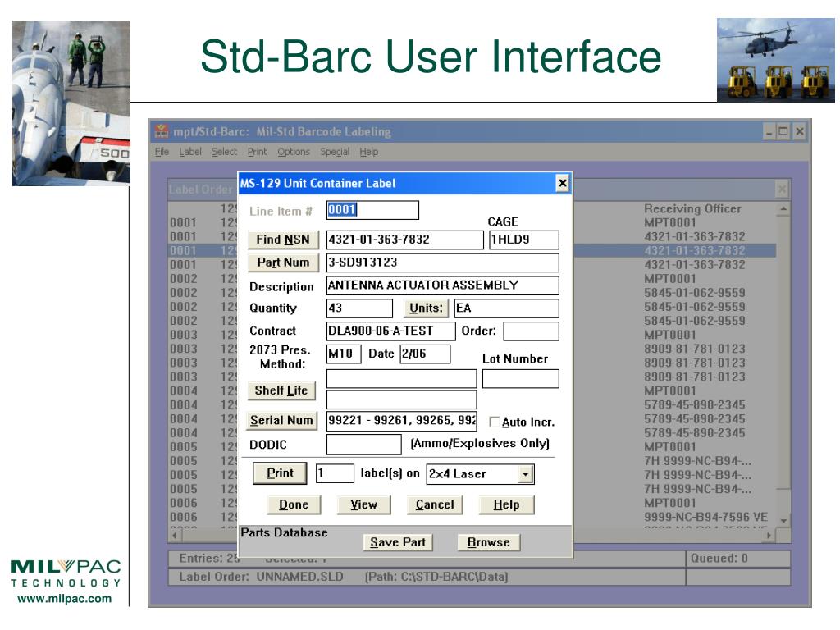This screenshot has width=840, height=630.
Task: Click the scroll-down arrow of label list
Action: tap(783, 520)
